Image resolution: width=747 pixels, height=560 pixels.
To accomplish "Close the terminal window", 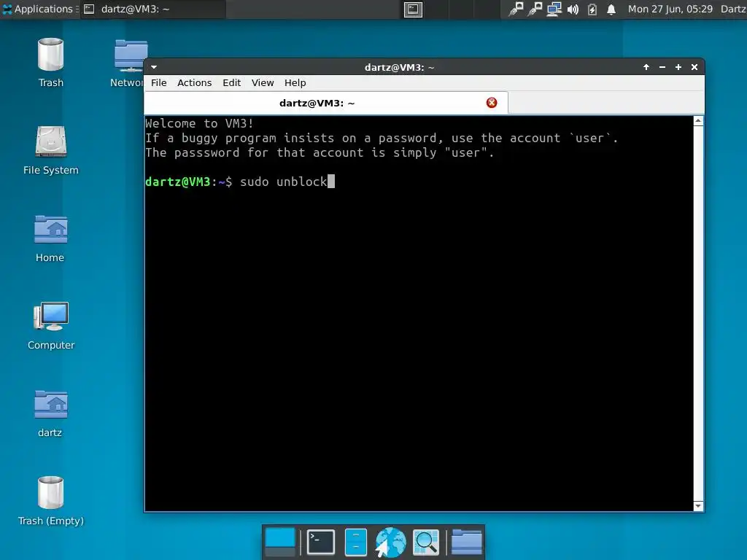I will click(x=694, y=67).
